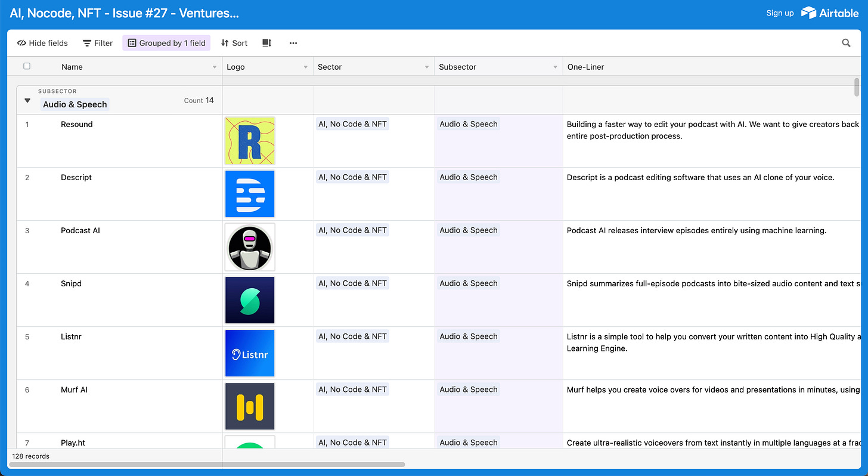
Task: Click the Sector tag in Resound row
Action: pos(352,124)
